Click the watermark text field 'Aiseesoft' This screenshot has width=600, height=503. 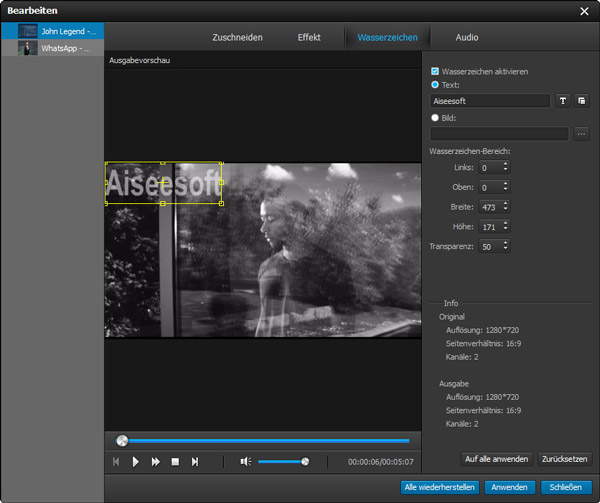(x=490, y=101)
